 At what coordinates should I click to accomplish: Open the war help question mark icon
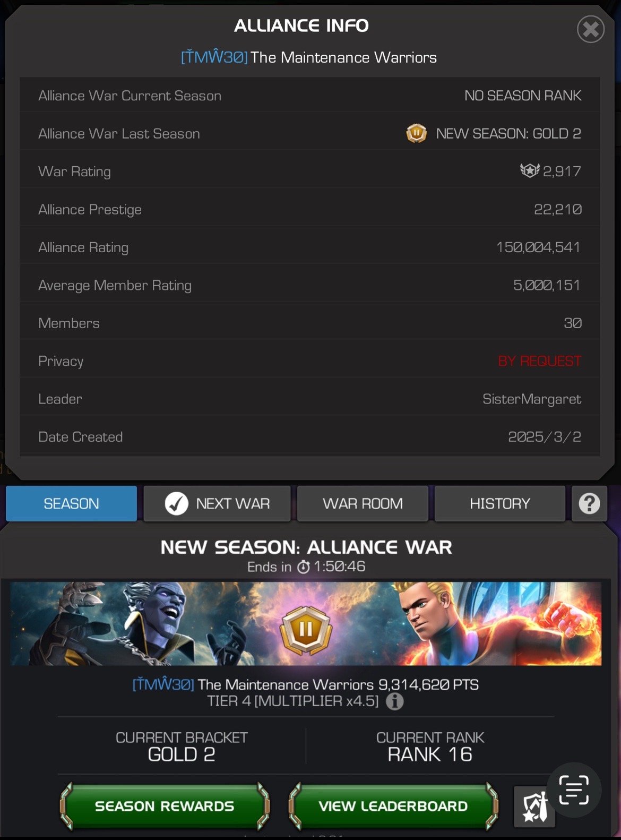pyautogui.click(x=589, y=503)
